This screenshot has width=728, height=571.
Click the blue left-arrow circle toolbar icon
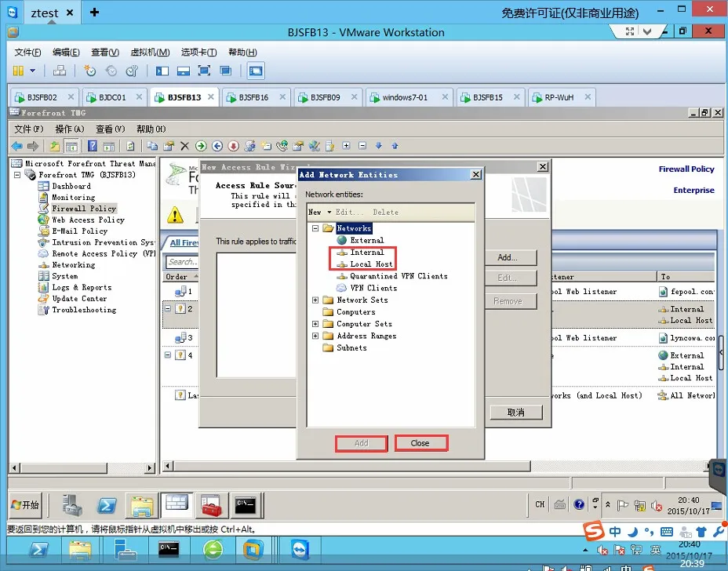[x=217, y=146]
